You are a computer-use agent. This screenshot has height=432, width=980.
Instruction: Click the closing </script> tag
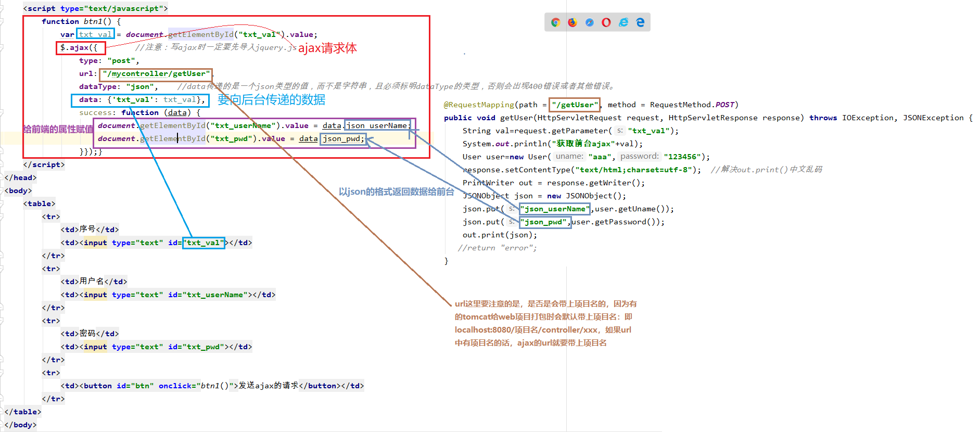pos(44,165)
